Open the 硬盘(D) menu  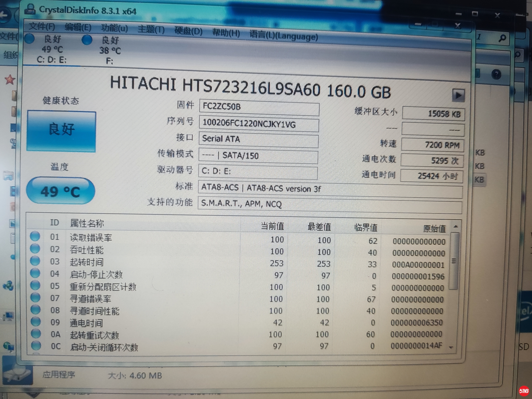[x=188, y=31]
